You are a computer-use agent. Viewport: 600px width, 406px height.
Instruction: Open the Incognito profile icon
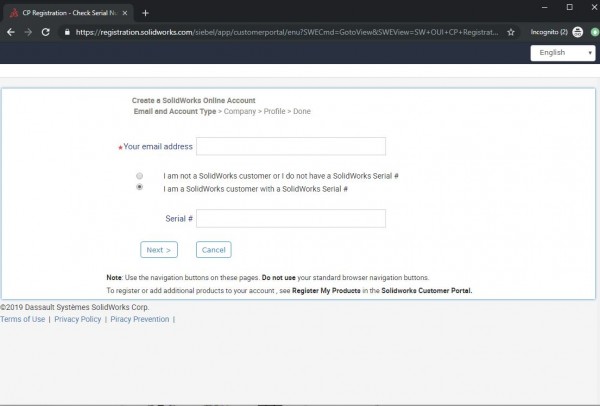coord(577,32)
